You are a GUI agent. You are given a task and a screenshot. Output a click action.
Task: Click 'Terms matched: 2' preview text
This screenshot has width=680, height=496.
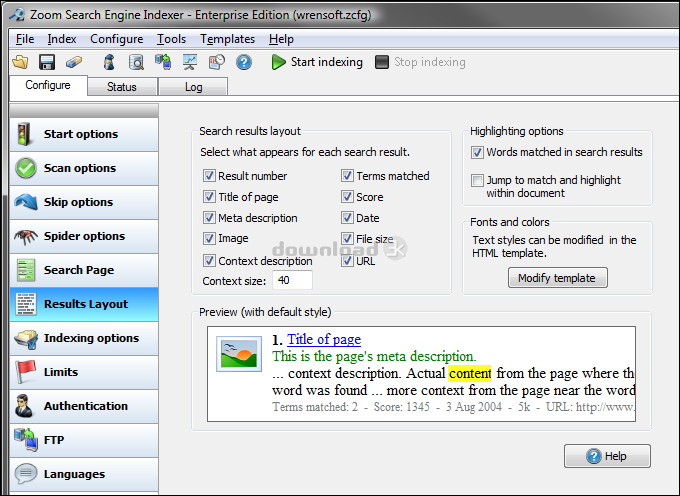tap(315, 407)
